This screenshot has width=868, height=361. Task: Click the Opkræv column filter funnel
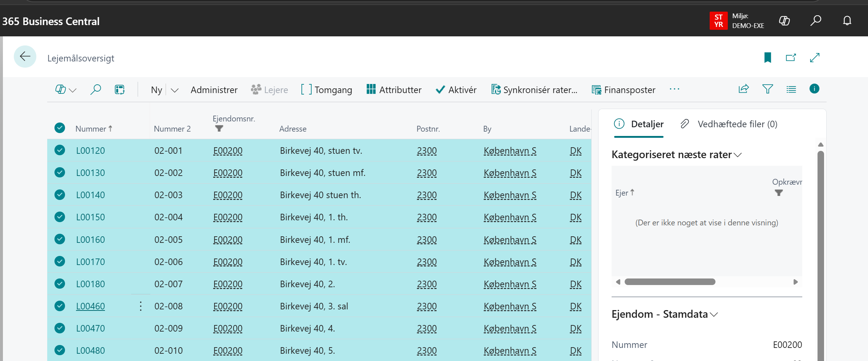[779, 193]
